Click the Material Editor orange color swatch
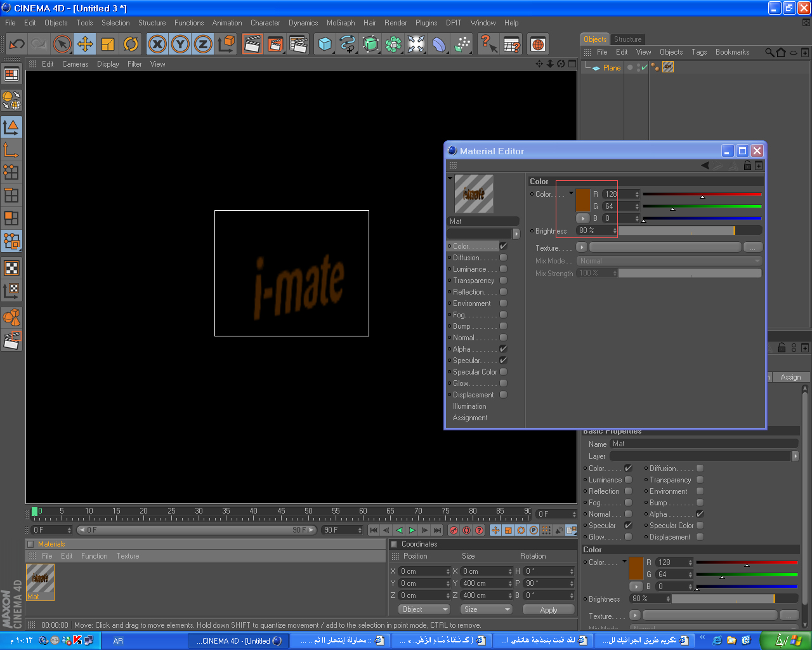The height and width of the screenshot is (650, 812). (x=583, y=200)
